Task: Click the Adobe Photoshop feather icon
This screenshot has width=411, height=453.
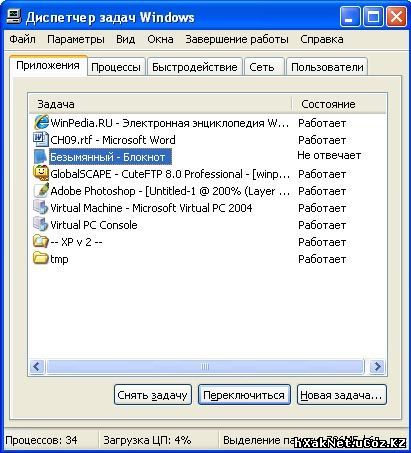Action: click(x=41, y=190)
